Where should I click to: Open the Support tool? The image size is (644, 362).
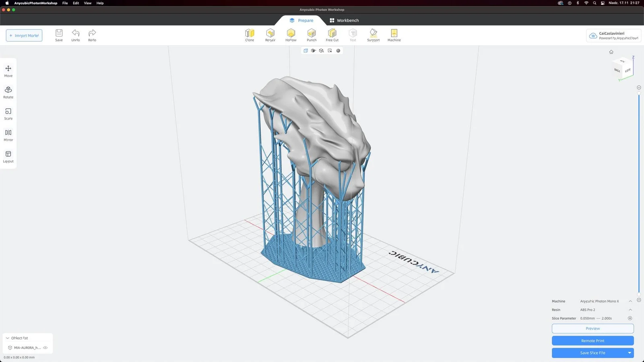[373, 35]
